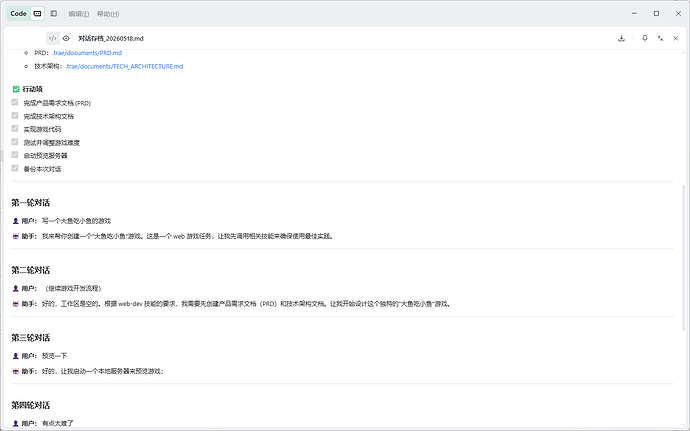Switch to the Code mode button
This screenshot has width=690, height=431.
(18, 14)
